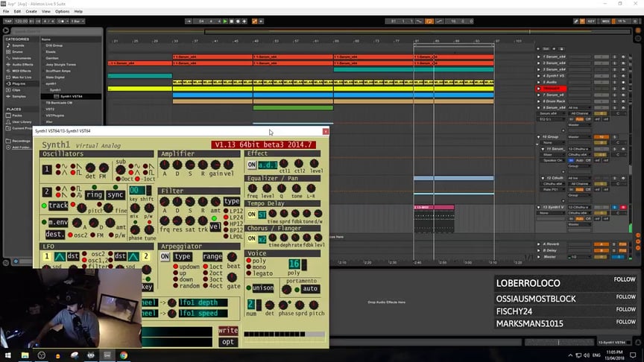Stop playback in Ableton transport

point(231,22)
